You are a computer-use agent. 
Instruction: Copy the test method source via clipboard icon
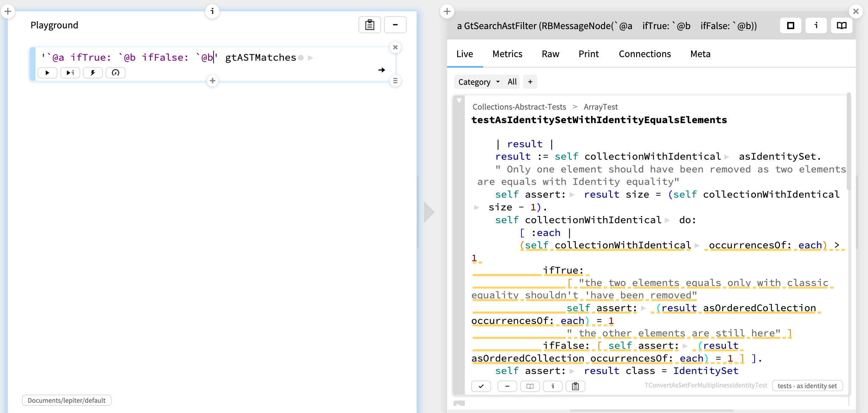point(575,386)
